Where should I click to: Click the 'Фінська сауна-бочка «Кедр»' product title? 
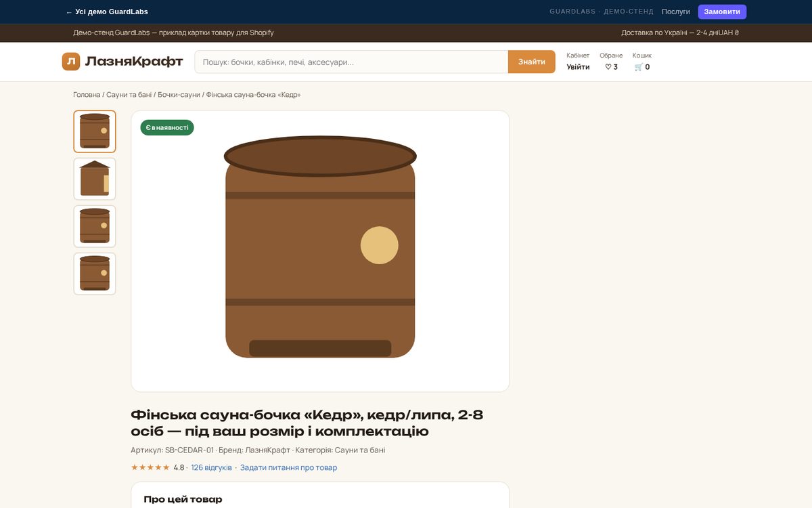coord(307,423)
